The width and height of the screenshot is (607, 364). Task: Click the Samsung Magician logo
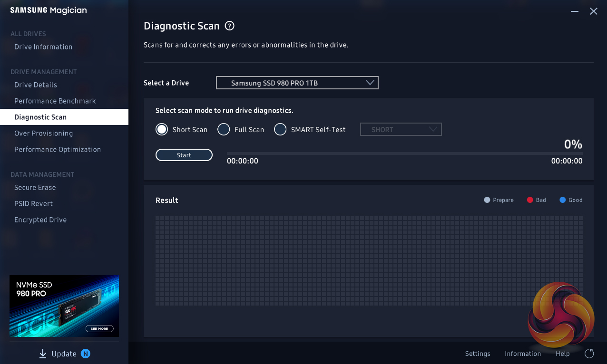[x=49, y=10]
